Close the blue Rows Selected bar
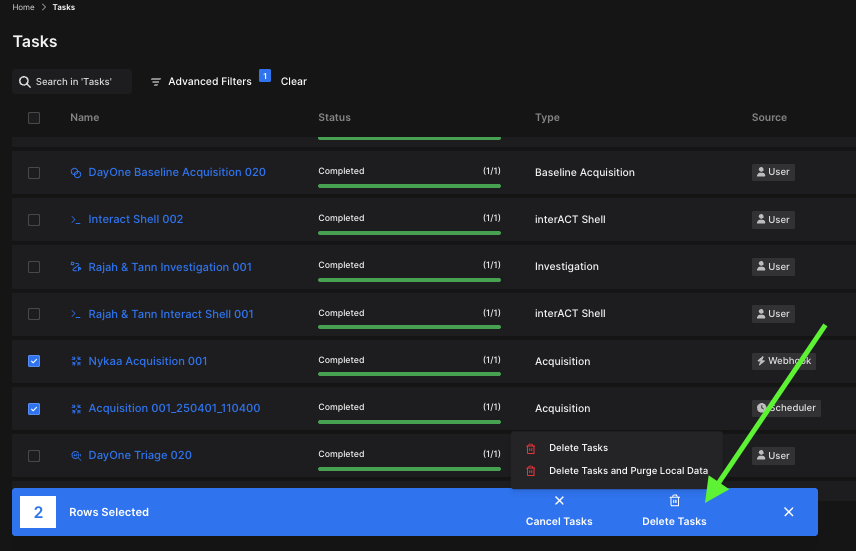The width and height of the screenshot is (856, 551). click(788, 512)
